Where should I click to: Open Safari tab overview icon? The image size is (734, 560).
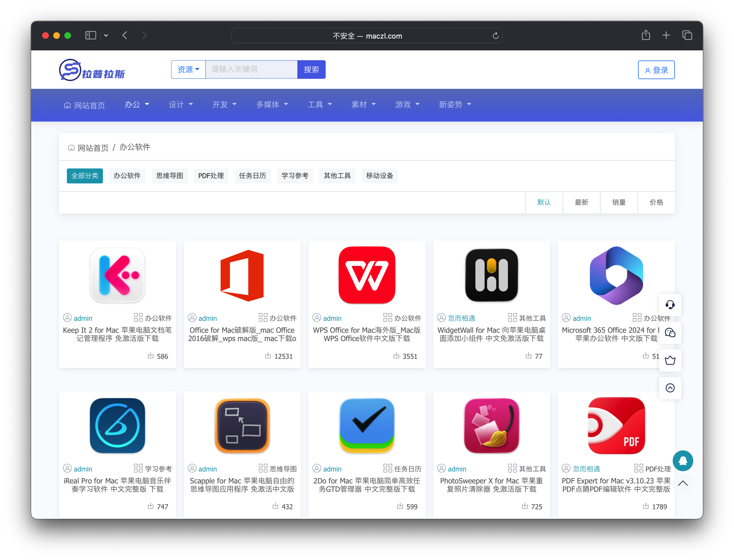(x=687, y=35)
